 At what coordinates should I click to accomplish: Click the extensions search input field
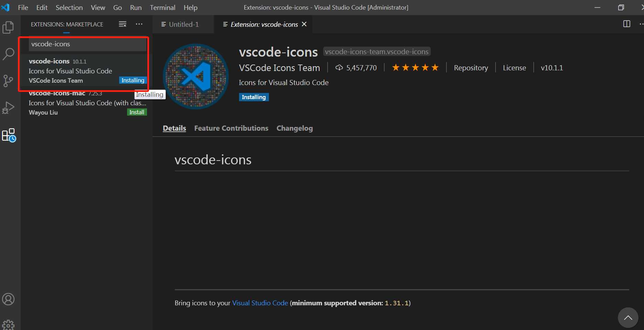tap(88, 44)
